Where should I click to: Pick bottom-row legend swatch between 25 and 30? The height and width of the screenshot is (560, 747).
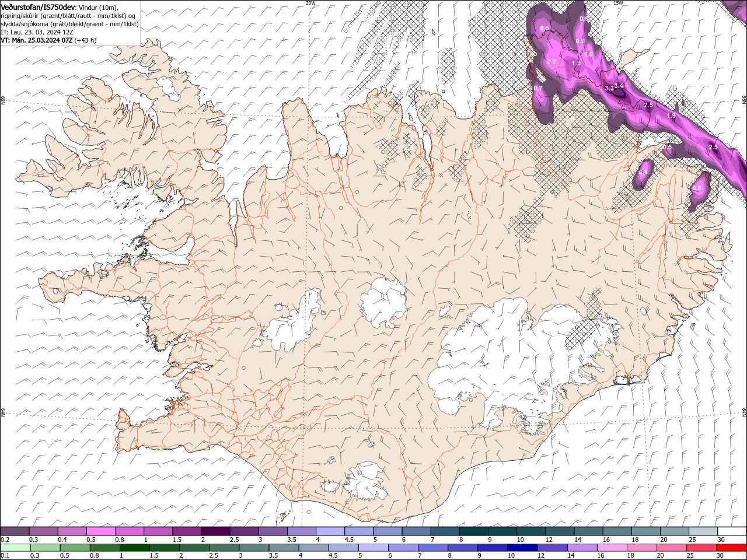701,548
